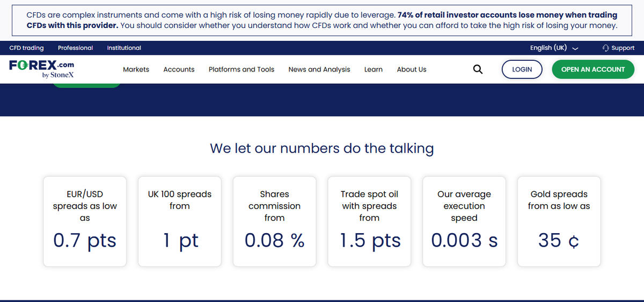Open the News and Analysis menu
Image resolution: width=644 pixels, height=302 pixels.
(x=319, y=69)
